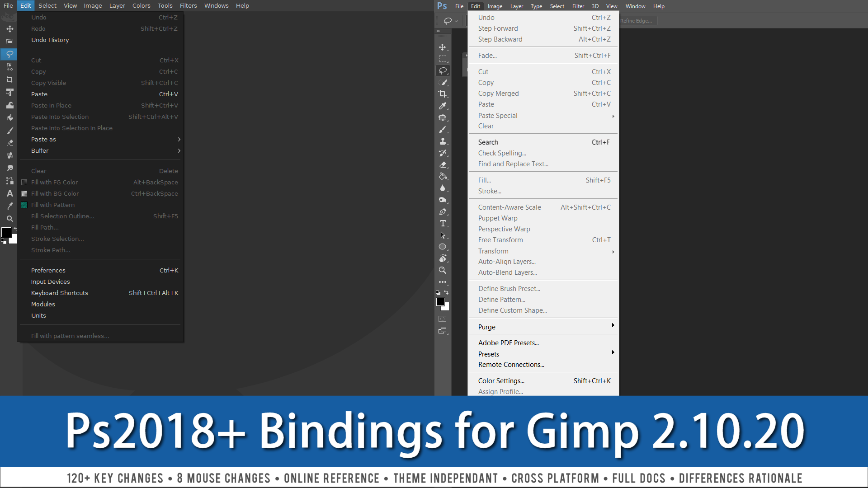Open GIMP's Filters menu

[x=188, y=5]
